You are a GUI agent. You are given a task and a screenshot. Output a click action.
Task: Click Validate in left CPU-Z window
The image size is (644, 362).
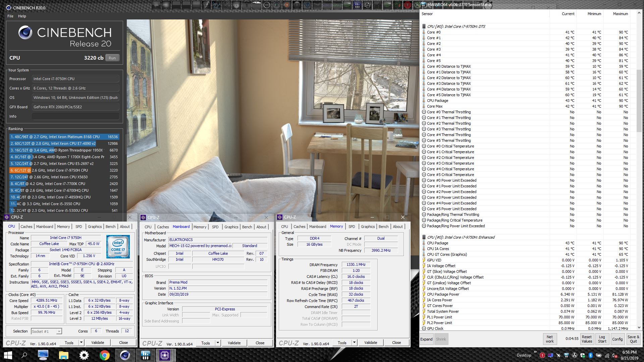tap(98, 343)
